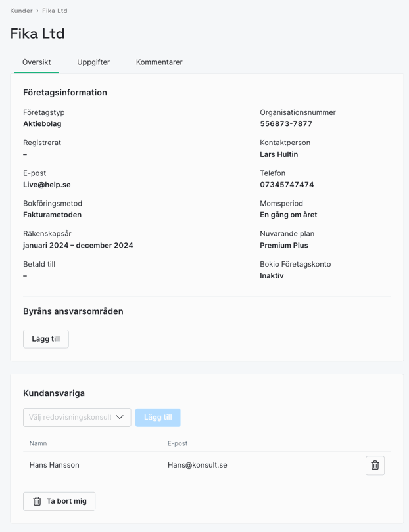Viewport: 409px width, 532px height.
Task: Click the Premium Plus plan value
Action: click(x=284, y=245)
